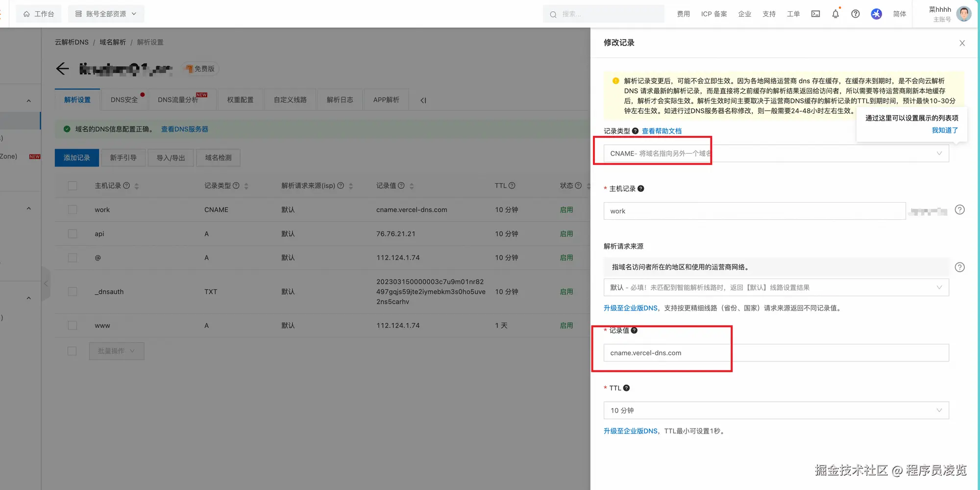Open the AI assistant icon in top bar
This screenshot has height=490, width=980.
point(877,14)
